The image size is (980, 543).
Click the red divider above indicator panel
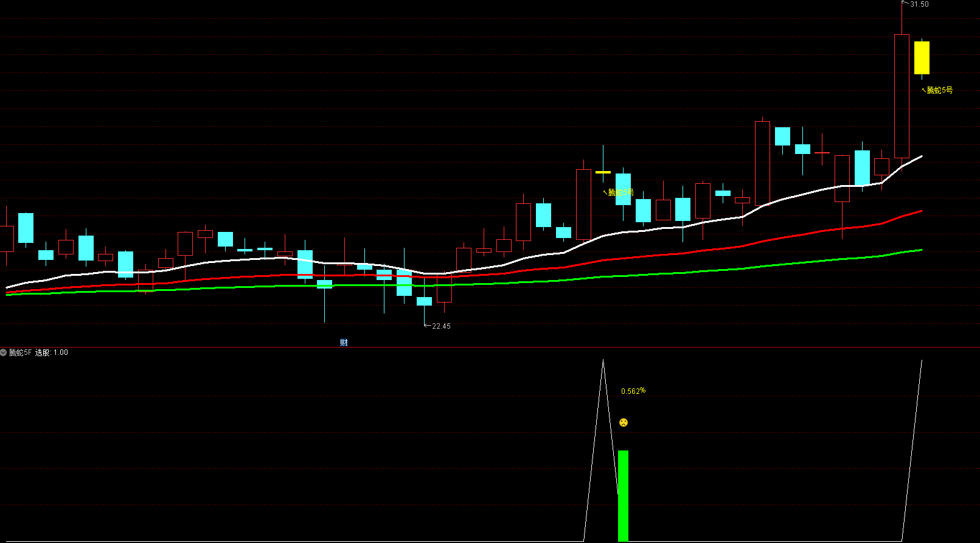click(487, 348)
